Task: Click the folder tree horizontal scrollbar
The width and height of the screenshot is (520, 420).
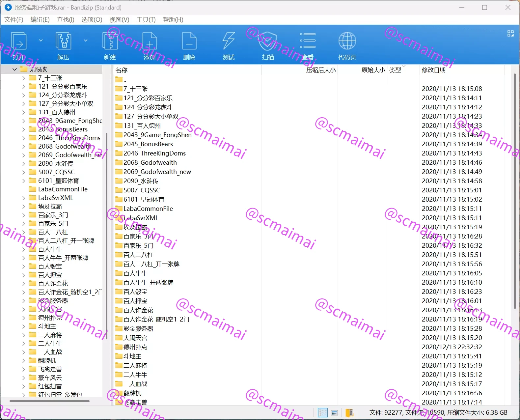Action: (x=50, y=401)
